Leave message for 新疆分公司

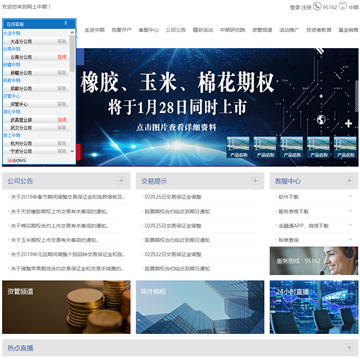62,73
